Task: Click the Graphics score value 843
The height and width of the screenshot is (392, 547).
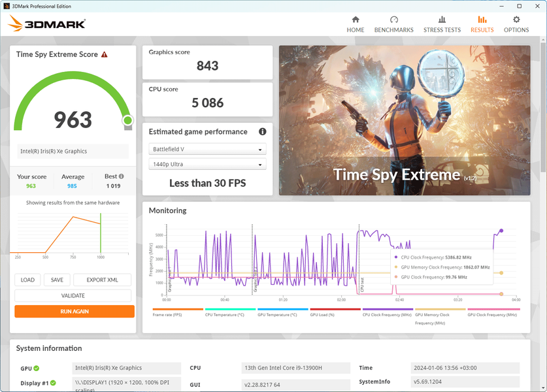Action: pos(207,65)
